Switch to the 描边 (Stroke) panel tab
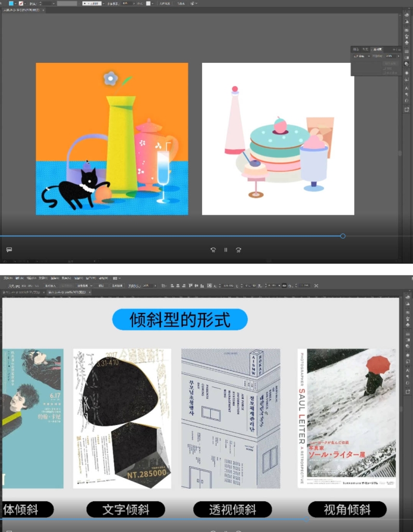This screenshot has width=413, height=532. pos(356,49)
